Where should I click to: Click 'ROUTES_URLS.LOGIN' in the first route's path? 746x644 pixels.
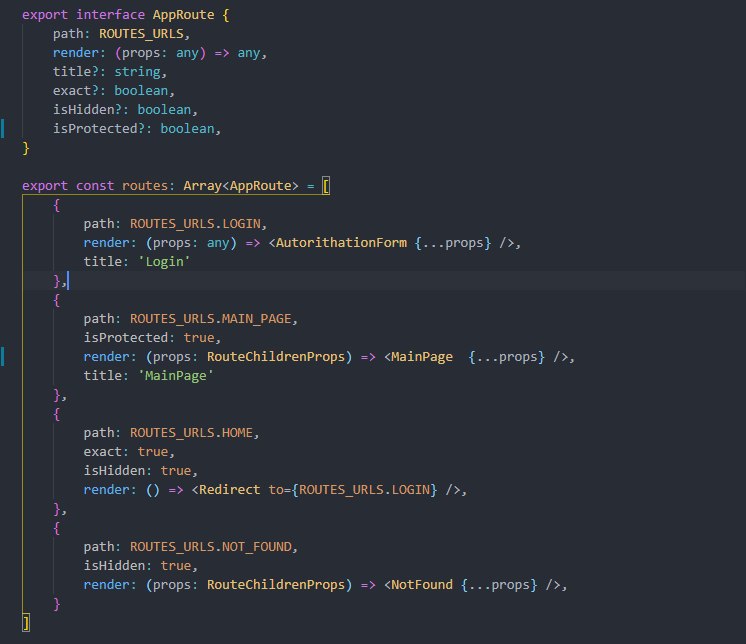click(195, 224)
